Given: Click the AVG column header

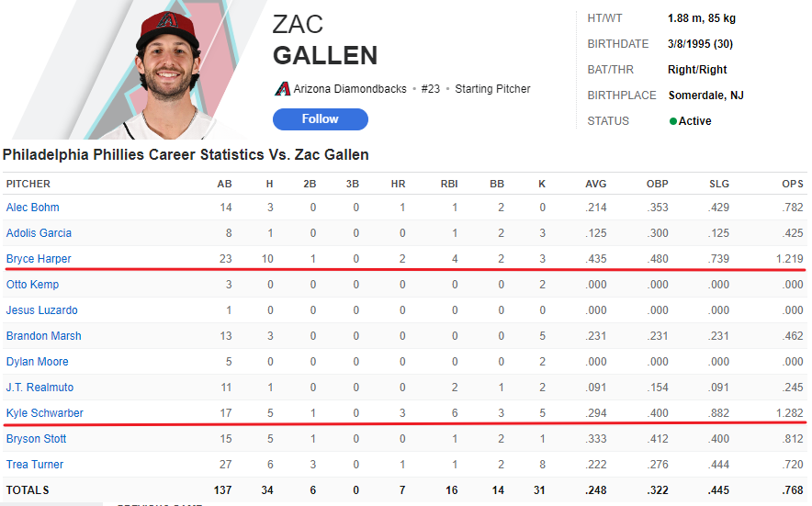Looking at the screenshot, I should tap(595, 184).
